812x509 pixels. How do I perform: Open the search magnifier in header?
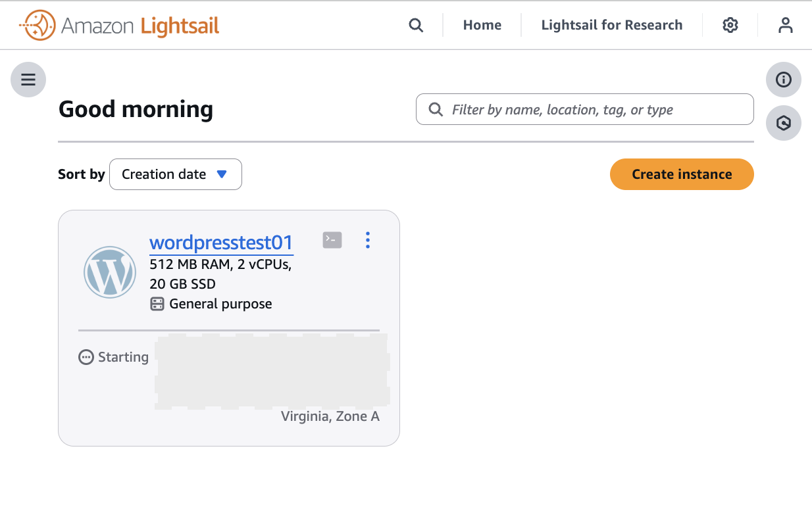(x=416, y=25)
